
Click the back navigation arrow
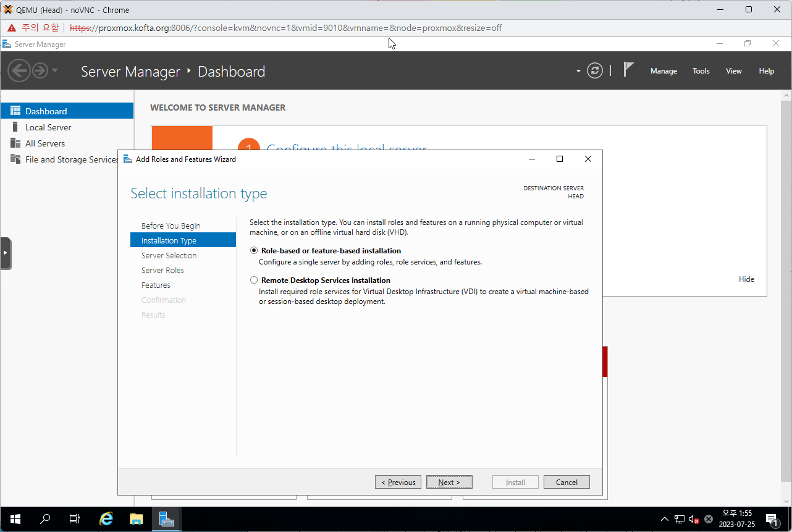tap(19, 70)
